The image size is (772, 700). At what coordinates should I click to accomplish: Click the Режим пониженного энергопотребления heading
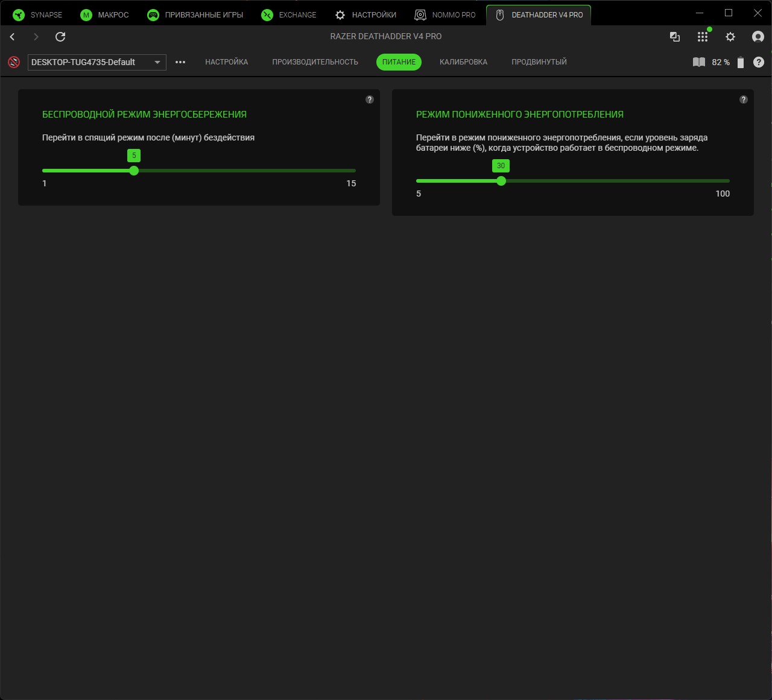(520, 115)
